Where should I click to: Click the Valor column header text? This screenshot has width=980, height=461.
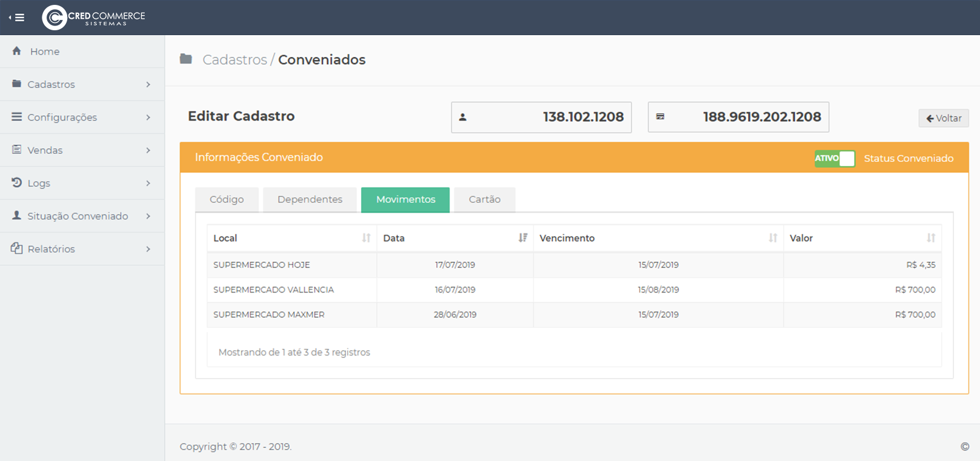801,238
